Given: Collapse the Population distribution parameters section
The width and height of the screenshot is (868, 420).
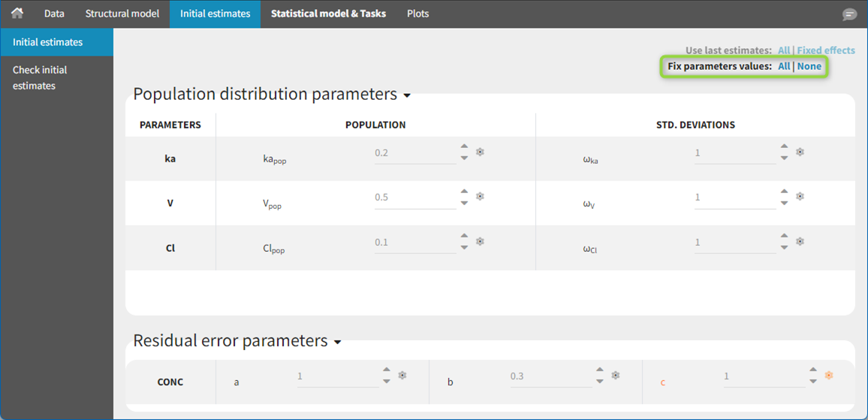Looking at the screenshot, I should 407,96.
